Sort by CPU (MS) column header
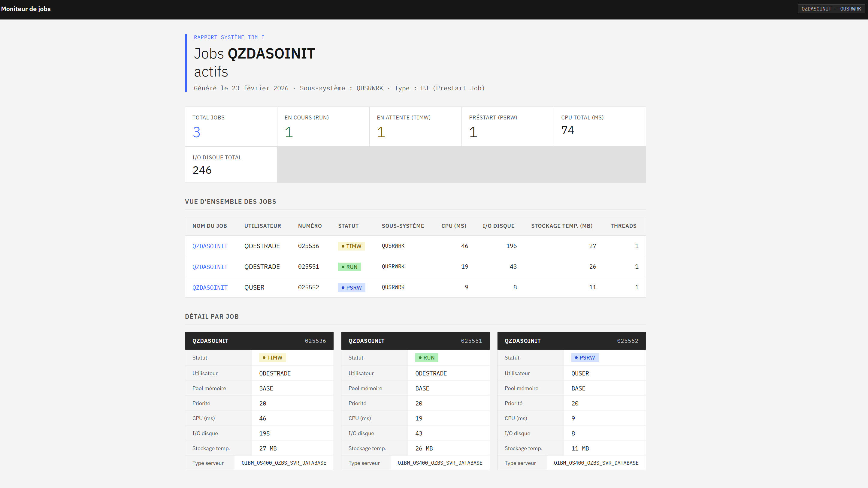868x488 pixels. [454, 226]
